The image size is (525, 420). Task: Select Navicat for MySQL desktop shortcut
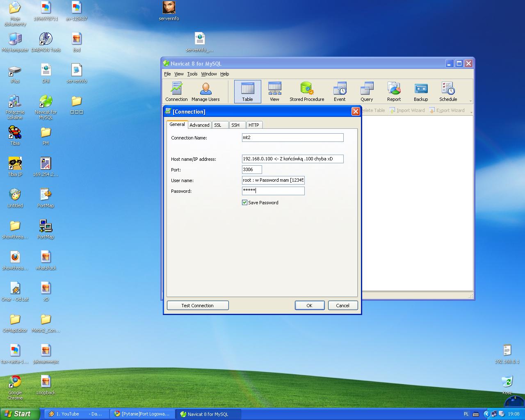[46, 107]
